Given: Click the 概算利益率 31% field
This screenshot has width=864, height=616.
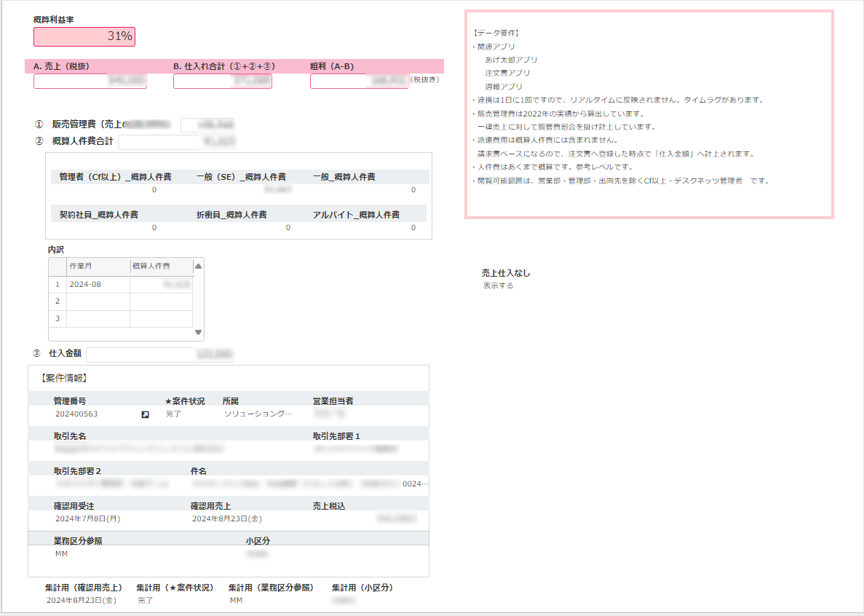Looking at the screenshot, I should 84,36.
